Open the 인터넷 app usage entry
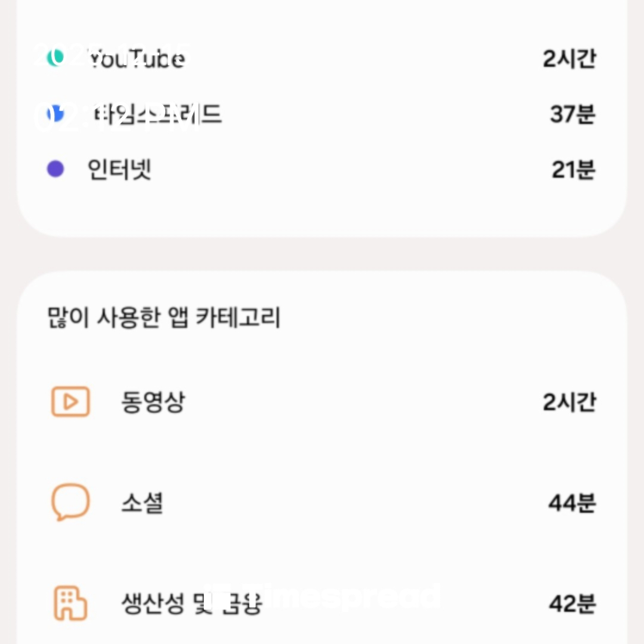 pos(119,170)
